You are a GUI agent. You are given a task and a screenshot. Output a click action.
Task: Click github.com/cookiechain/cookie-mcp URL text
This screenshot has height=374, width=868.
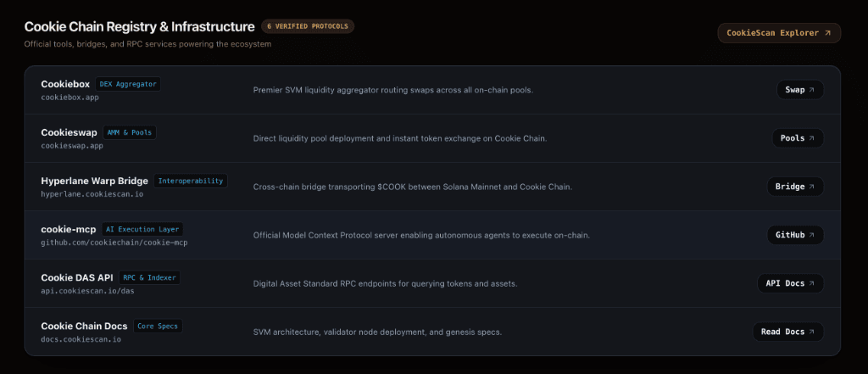[114, 243]
